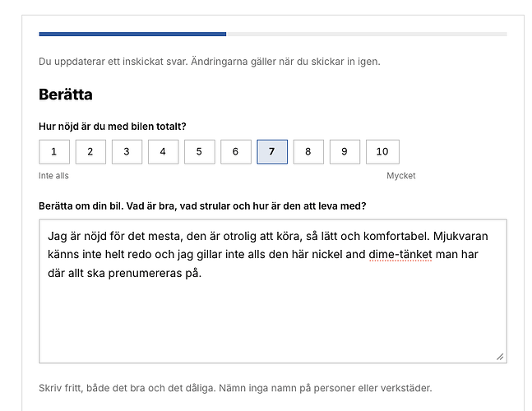Click the 'Skriv fritt' hint text
532x411 pixels.
coord(235,388)
